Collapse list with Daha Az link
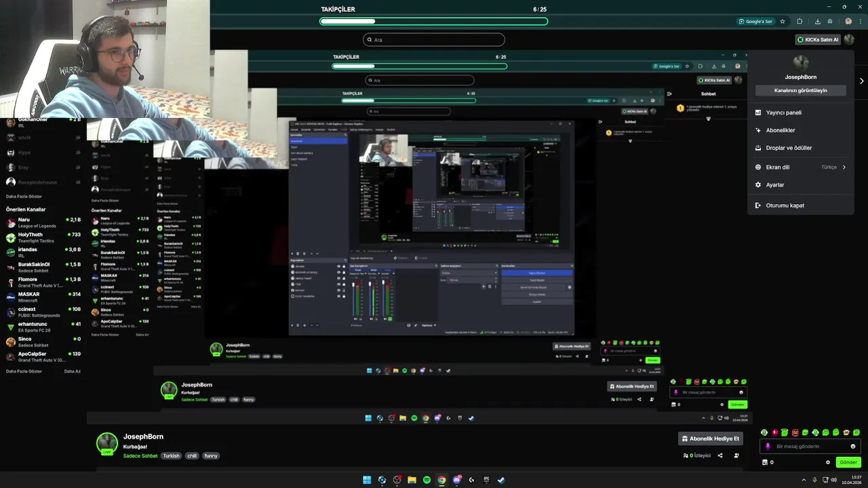Viewport: 868px width, 488px height. tap(73, 371)
